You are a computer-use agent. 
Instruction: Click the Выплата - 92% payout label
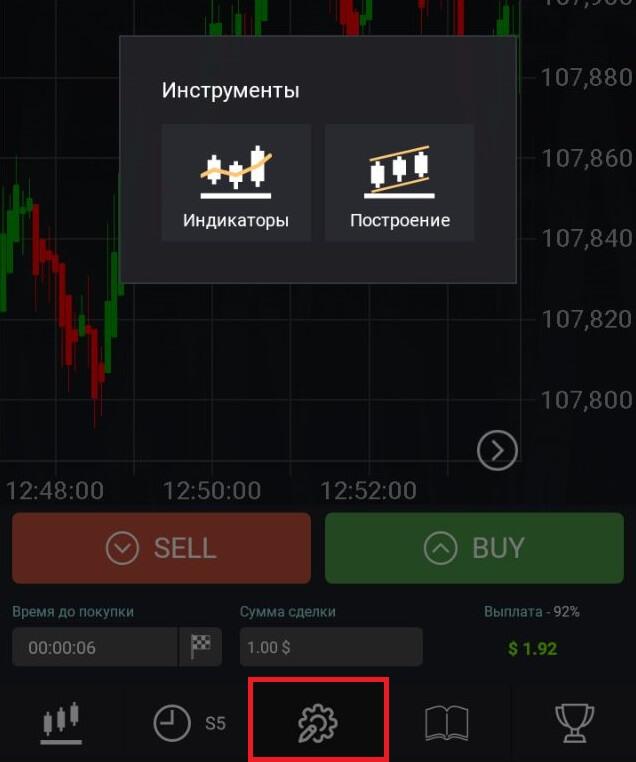point(532,611)
